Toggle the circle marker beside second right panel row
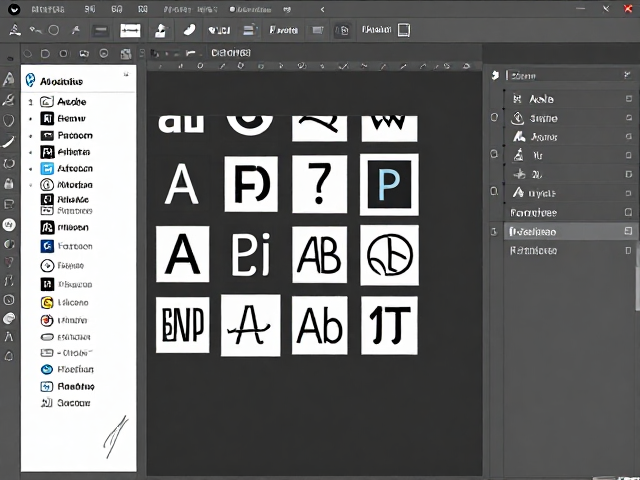The height and width of the screenshot is (480, 640). [x=494, y=118]
